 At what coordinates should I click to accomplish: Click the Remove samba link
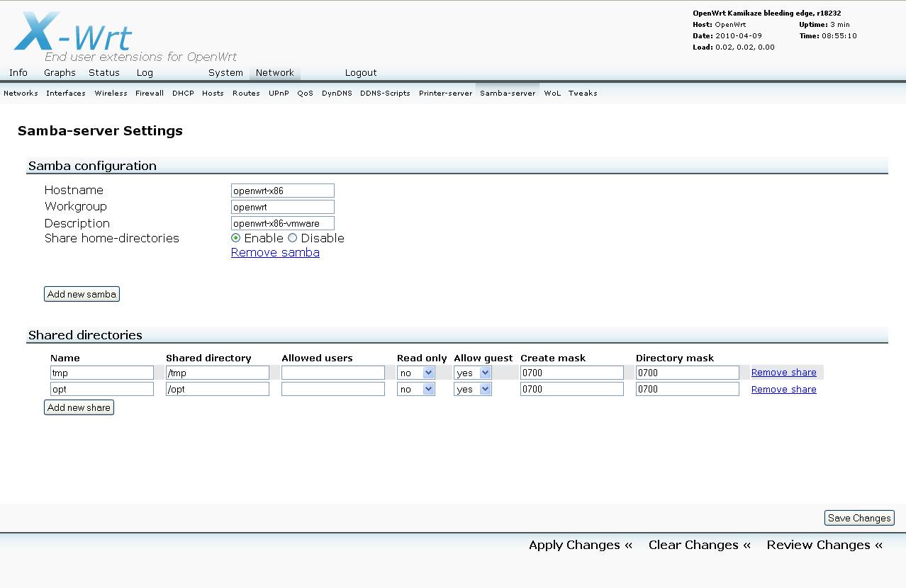(275, 252)
